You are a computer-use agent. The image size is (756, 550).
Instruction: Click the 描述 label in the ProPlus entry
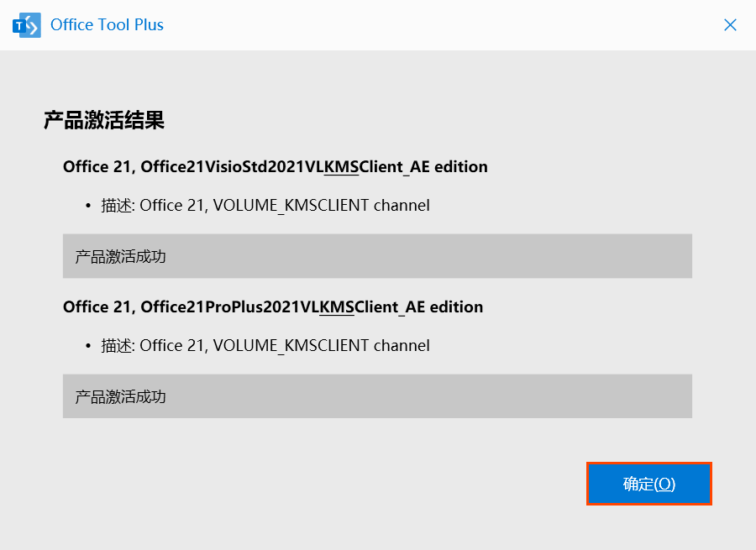pyautogui.click(x=117, y=346)
